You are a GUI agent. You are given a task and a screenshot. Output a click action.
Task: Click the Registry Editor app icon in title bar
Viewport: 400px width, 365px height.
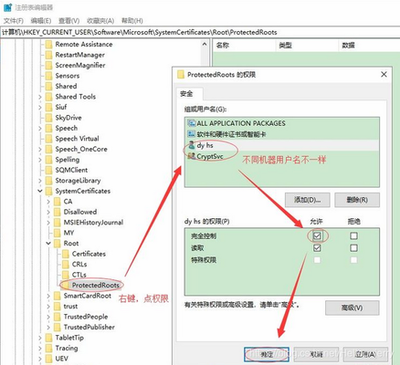(7, 7)
